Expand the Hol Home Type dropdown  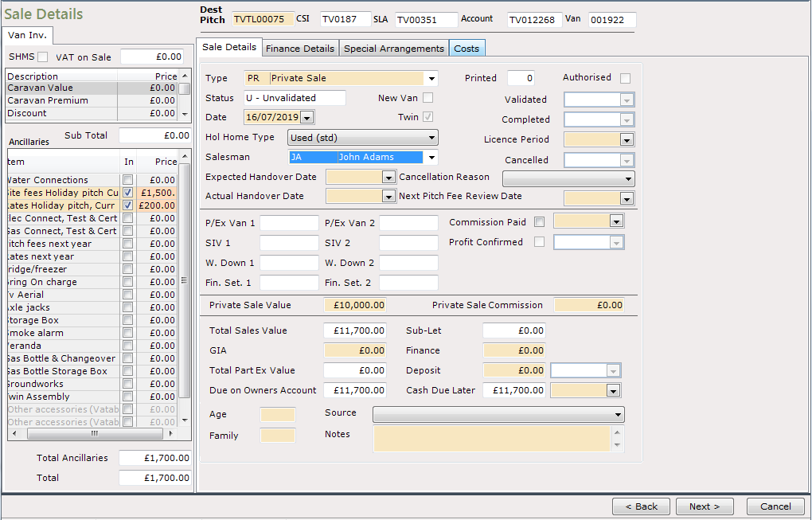pyautogui.click(x=431, y=138)
